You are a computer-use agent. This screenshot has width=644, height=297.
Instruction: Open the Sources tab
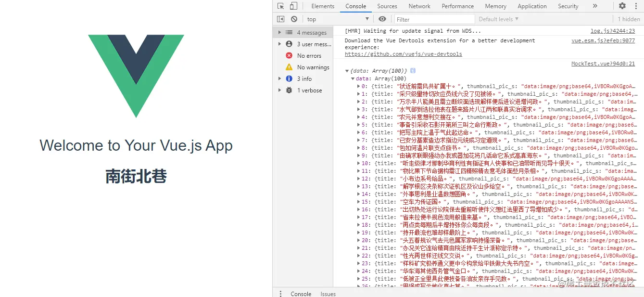click(387, 6)
